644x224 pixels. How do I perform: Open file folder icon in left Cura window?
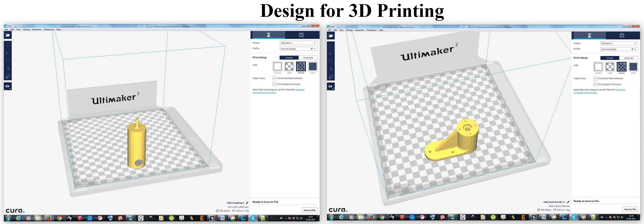click(8, 35)
